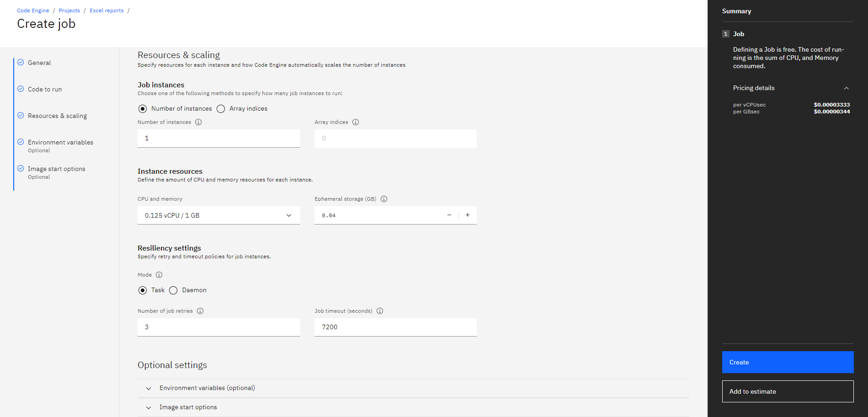Focus the Number of instances input field
Viewport: 868px width, 417px height.
[x=218, y=138]
